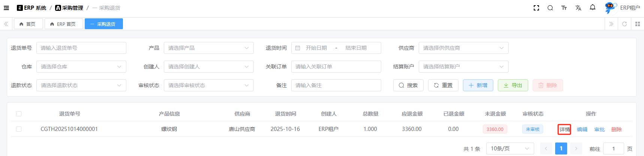Image resolution: width=644 pixels, height=156 pixels.
Task: Switch to the ERP 首页 tab
Action: pos(64,24)
